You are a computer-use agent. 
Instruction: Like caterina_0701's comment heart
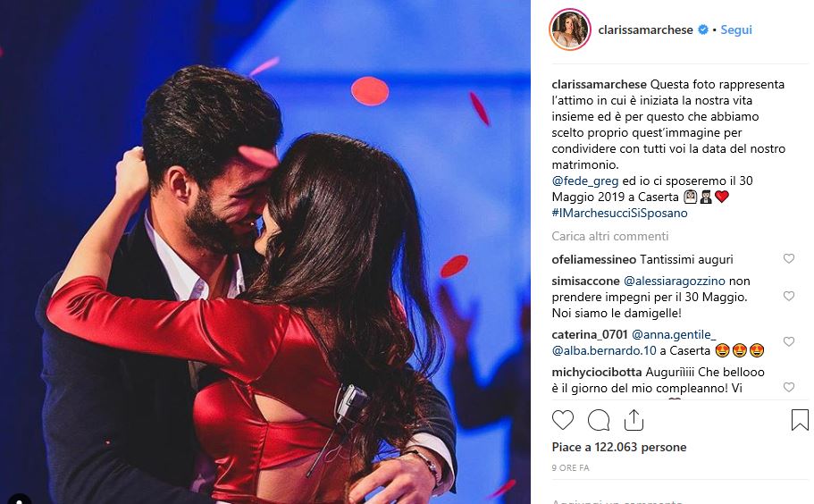tap(789, 341)
